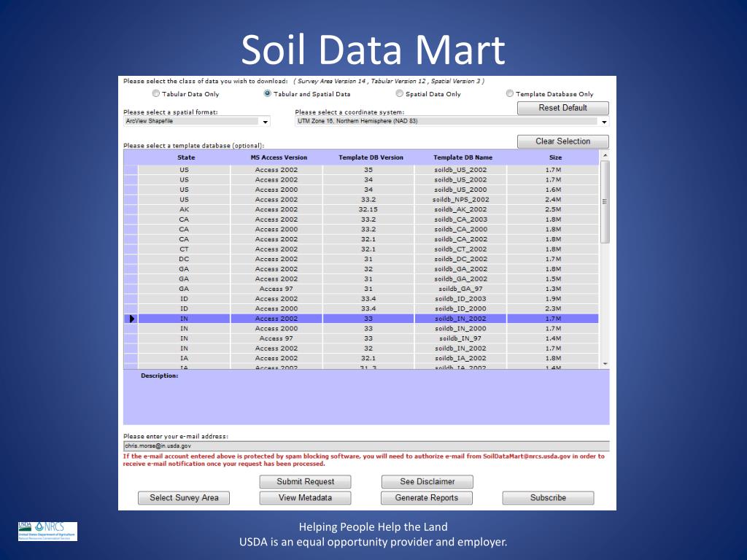Viewport: 747px width, 560px height.
Task: Open the spatial format dropdown showing ArcView Shapefile
Action: point(197,122)
